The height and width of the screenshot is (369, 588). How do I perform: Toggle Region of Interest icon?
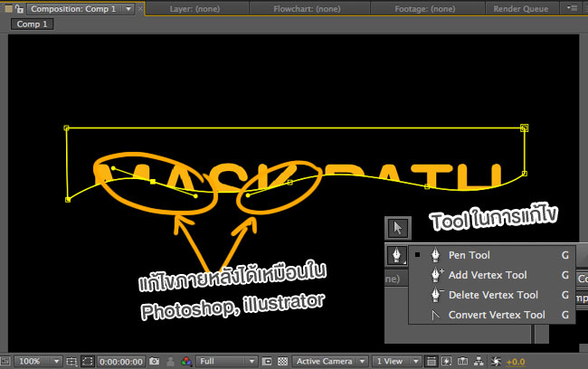[x=267, y=362]
